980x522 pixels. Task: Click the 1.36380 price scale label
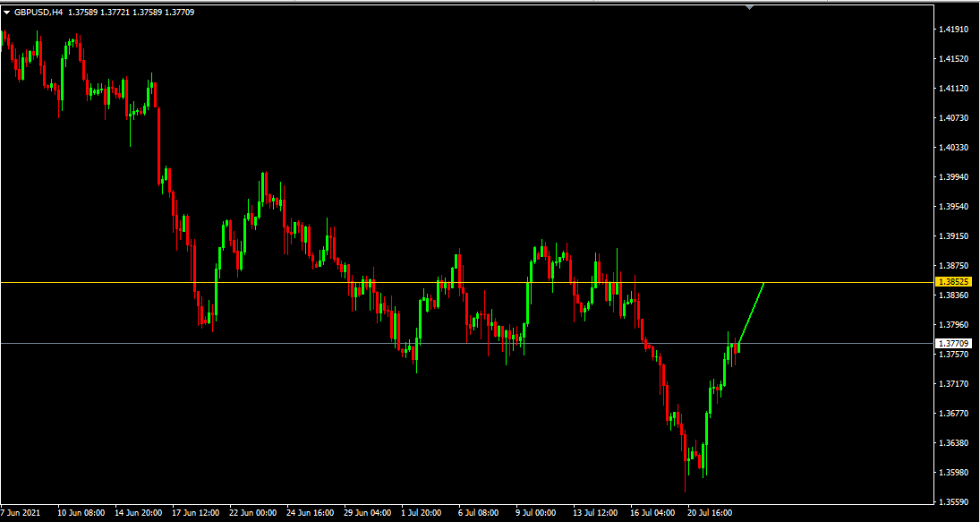pos(954,442)
